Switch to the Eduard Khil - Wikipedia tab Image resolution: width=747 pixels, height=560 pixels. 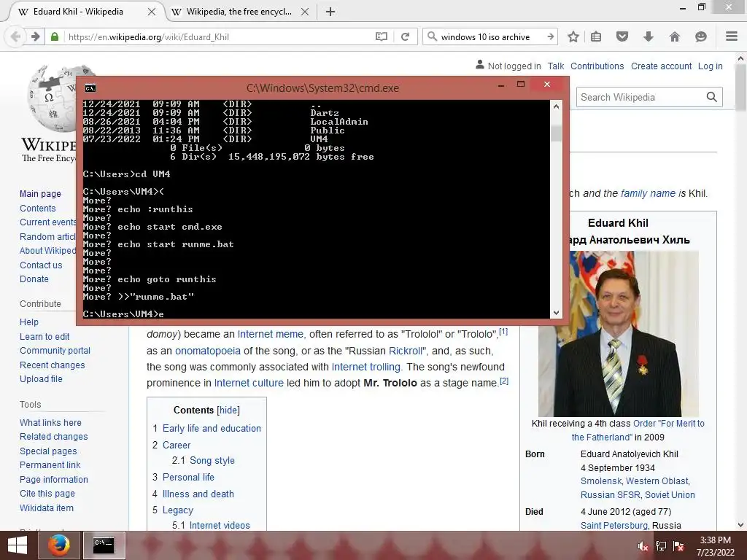coord(78,12)
